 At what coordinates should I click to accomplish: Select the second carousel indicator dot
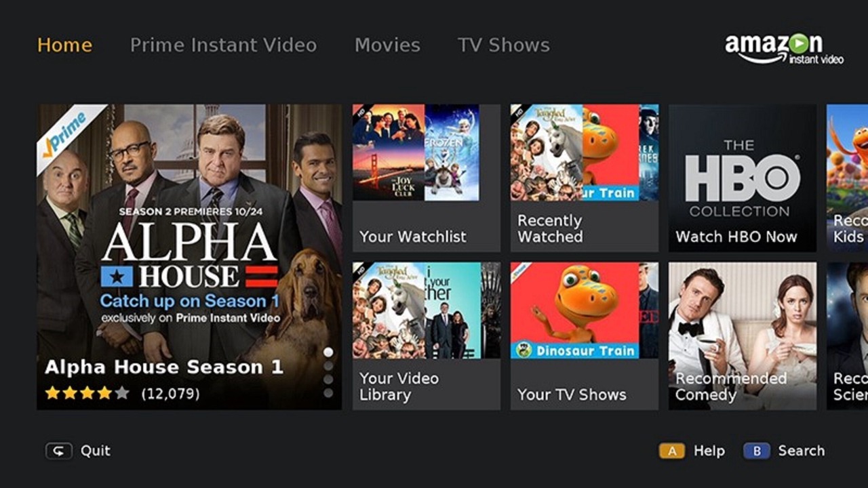pos(328,365)
